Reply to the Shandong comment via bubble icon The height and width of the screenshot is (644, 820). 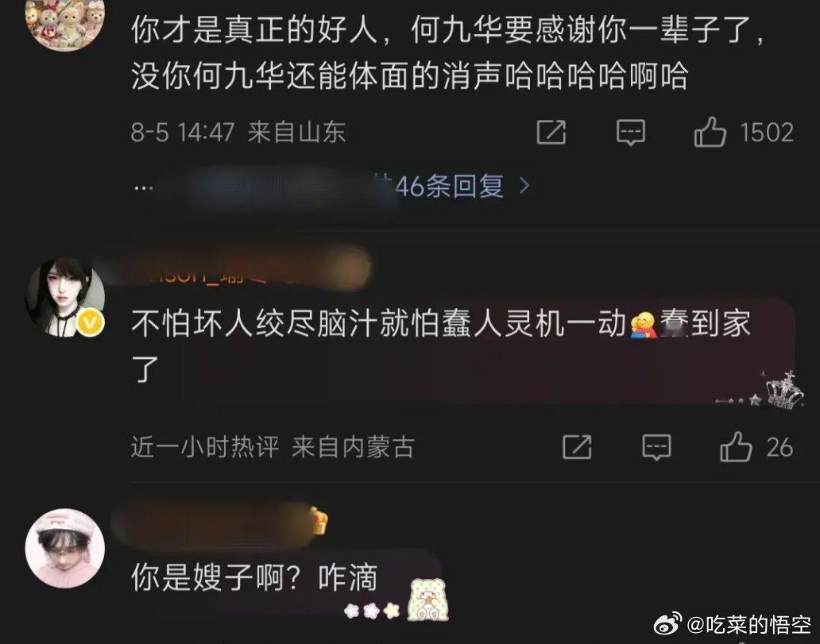pos(631,133)
